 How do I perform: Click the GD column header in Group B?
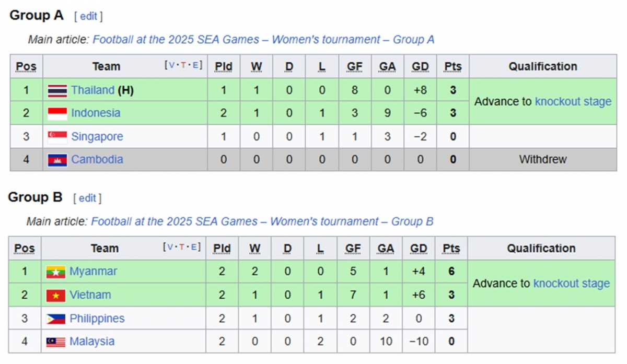[x=419, y=249]
